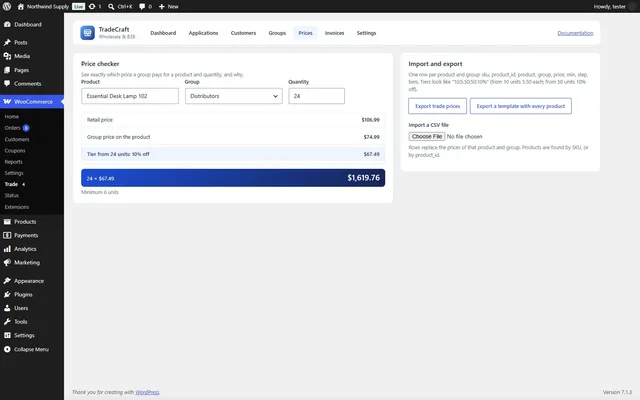Click the WordPress logo icon
The width and height of the screenshot is (640, 400).
[7, 7]
